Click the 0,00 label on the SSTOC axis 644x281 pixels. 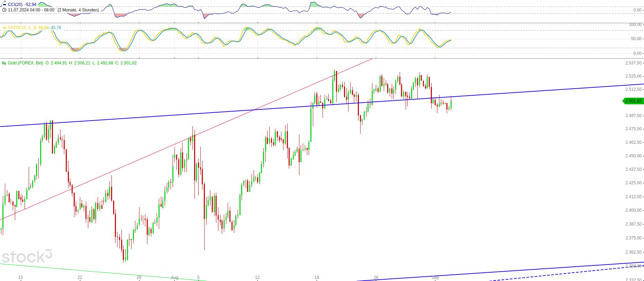pos(637,53)
